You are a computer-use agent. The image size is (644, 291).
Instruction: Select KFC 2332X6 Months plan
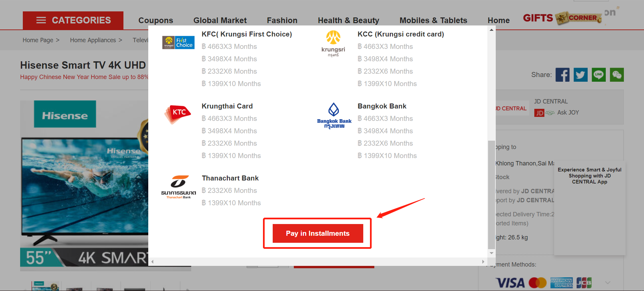[229, 71]
